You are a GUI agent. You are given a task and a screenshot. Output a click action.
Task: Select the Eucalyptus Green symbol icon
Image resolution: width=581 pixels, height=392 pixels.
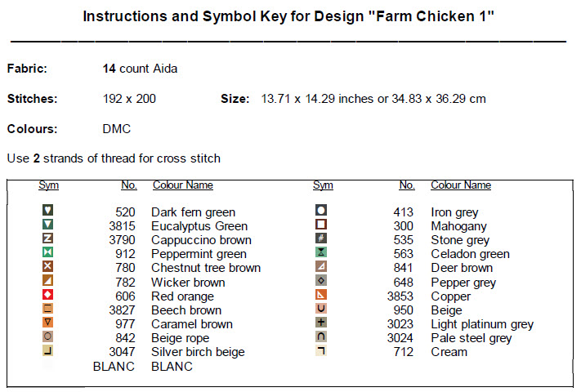48,225
